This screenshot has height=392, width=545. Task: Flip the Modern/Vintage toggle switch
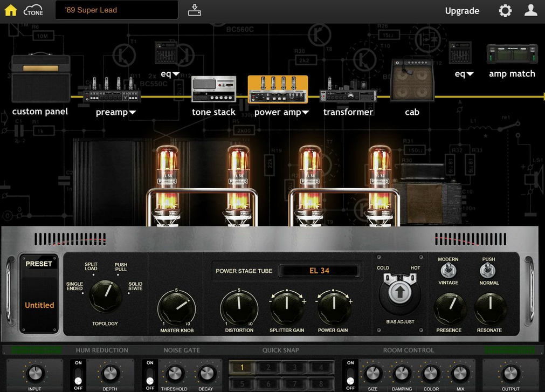coord(448,270)
